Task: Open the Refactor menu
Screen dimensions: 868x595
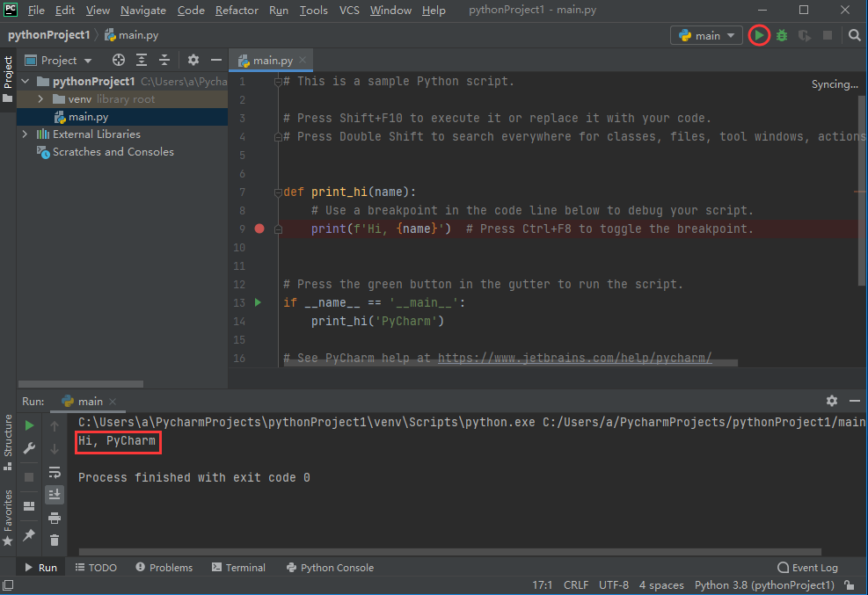Action: click(x=237, y=10)
